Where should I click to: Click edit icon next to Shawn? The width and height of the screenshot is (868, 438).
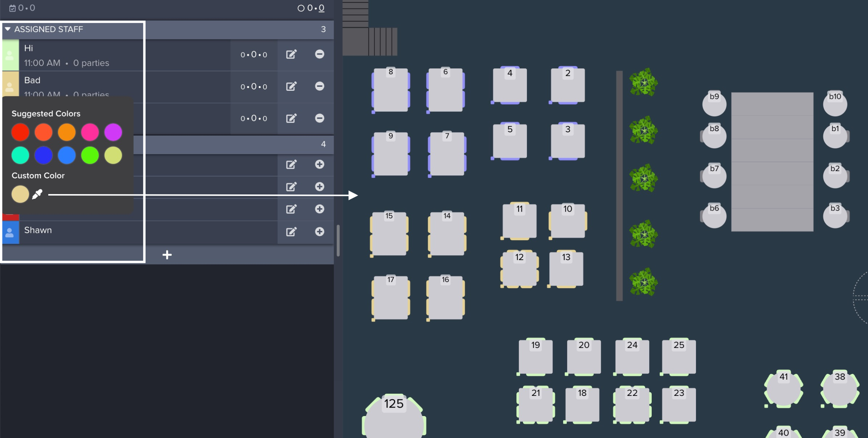click(291, 232)
